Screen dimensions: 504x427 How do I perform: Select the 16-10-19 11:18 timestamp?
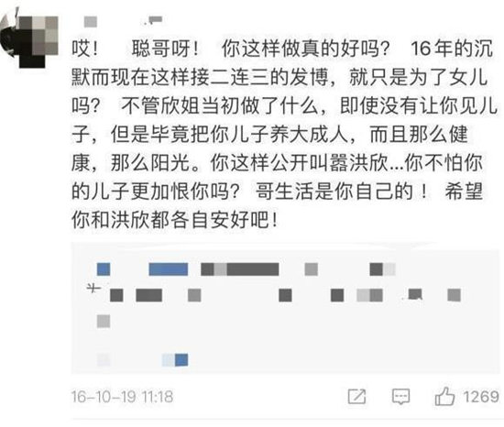[123, 397]
